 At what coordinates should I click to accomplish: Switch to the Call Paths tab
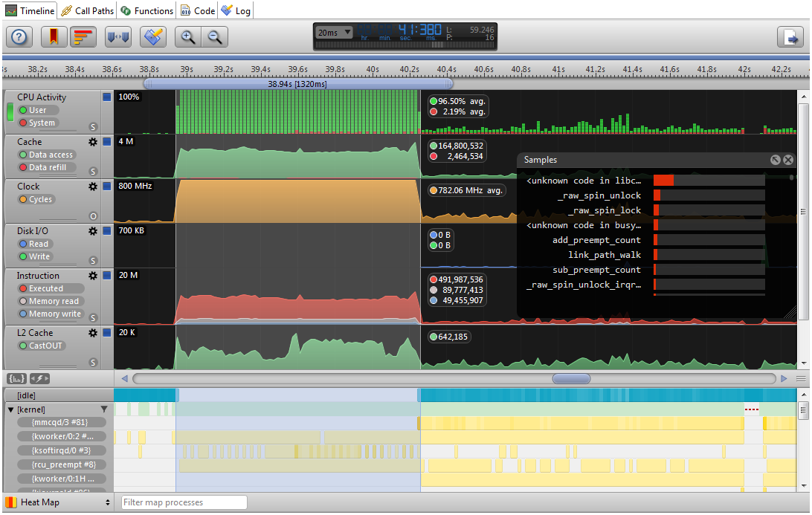coord(88,10)
